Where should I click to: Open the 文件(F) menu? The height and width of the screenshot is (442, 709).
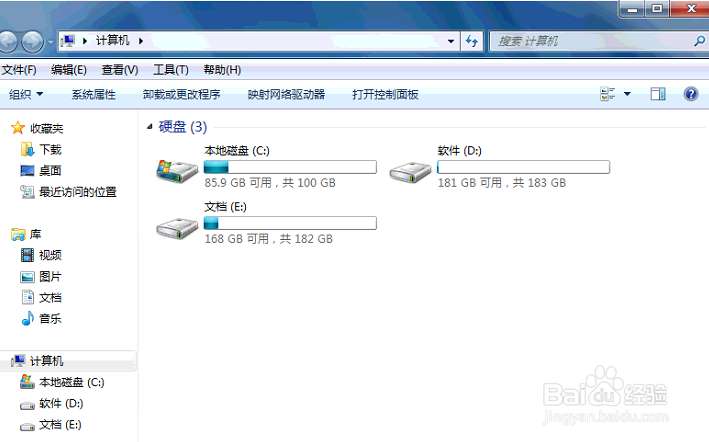coord(19,70)
